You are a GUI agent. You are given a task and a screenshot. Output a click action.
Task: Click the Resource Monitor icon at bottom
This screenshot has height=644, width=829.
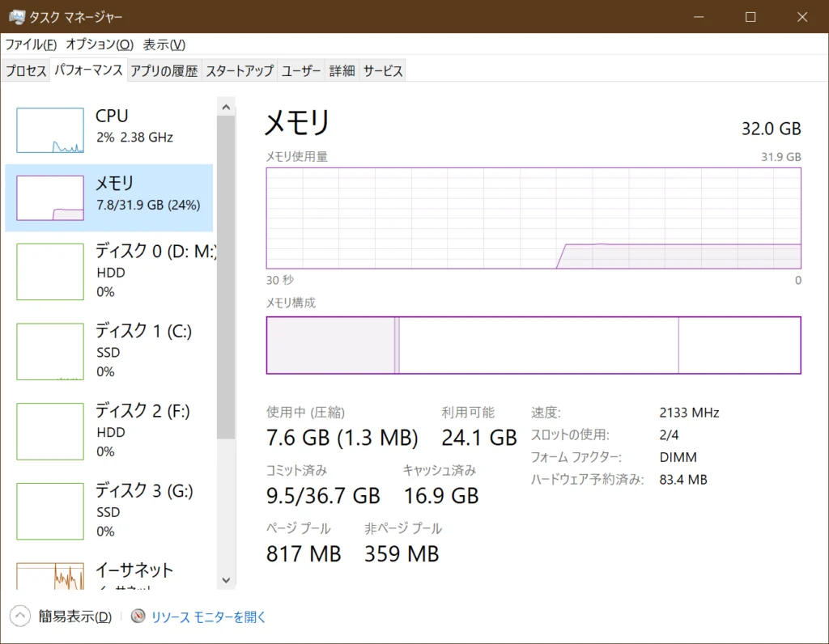tap(138, 617)
